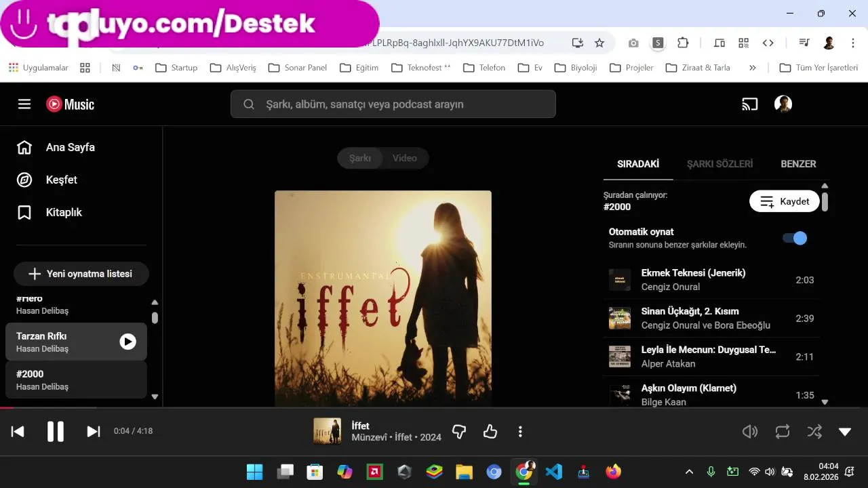The image size is (868, 488).
Task: Open the QR code extension icon
Action: (744, 43)
